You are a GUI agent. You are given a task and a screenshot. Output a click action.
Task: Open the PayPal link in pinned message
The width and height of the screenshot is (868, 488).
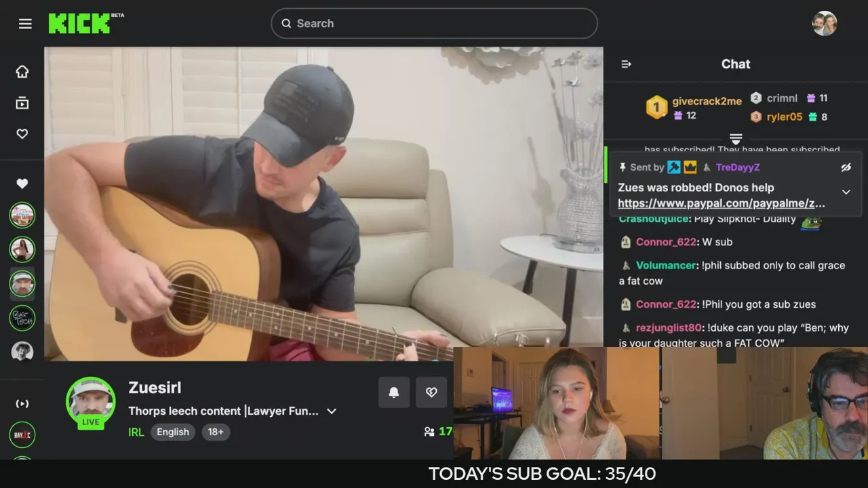click(x=722, y=203)
